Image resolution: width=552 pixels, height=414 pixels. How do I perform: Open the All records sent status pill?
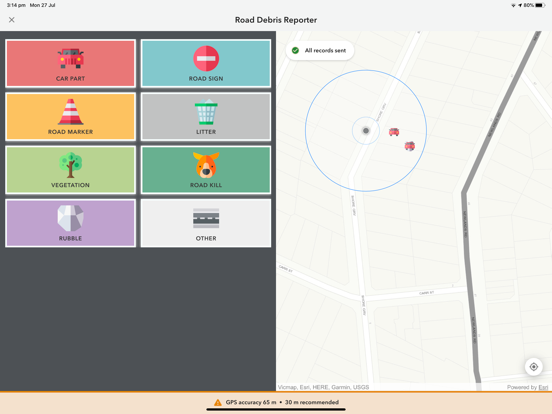click(x=320, y=50)
